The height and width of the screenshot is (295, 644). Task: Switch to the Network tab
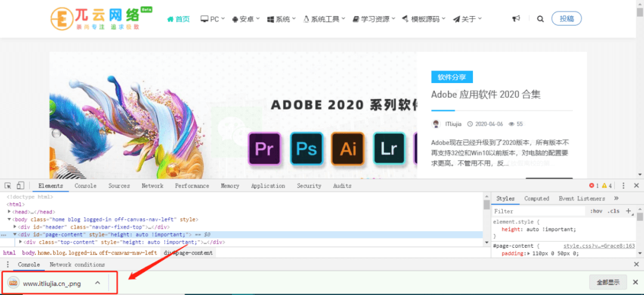[153, 186]
